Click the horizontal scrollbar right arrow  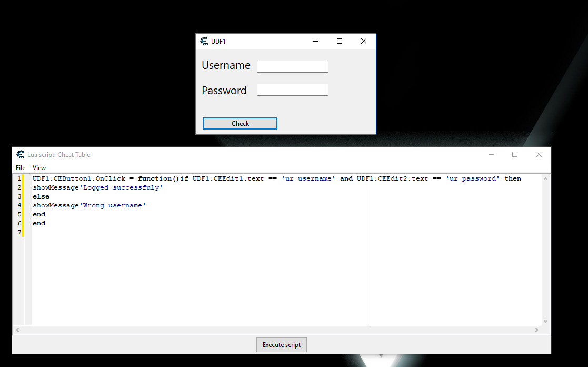[536, 330]
